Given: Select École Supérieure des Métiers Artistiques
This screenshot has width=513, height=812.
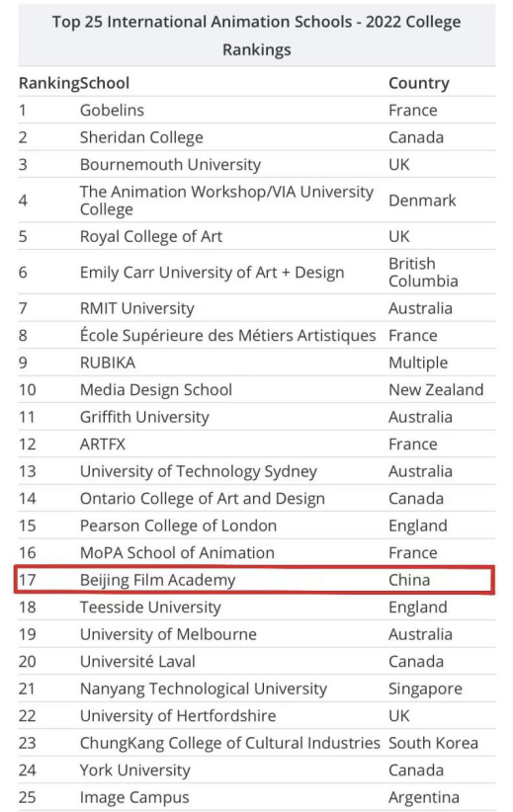Looking at the screenshot, I should (x=227, y=336).
